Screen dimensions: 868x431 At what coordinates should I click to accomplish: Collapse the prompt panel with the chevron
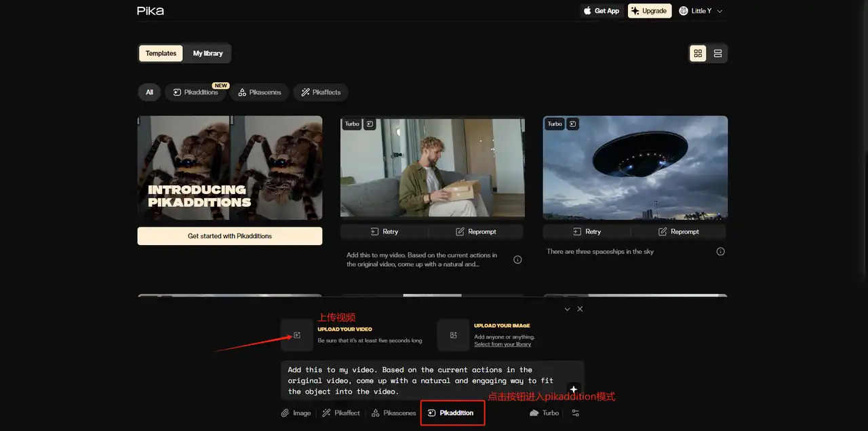tap(568, 309)
